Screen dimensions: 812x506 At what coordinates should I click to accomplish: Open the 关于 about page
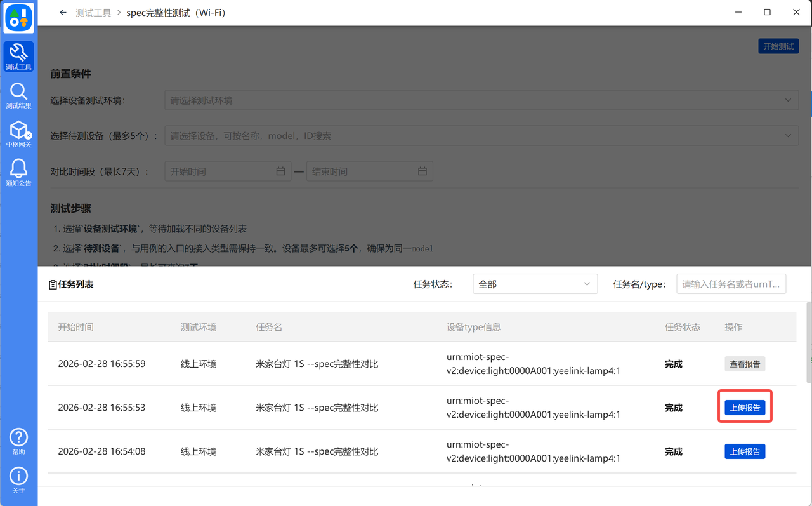18,481
